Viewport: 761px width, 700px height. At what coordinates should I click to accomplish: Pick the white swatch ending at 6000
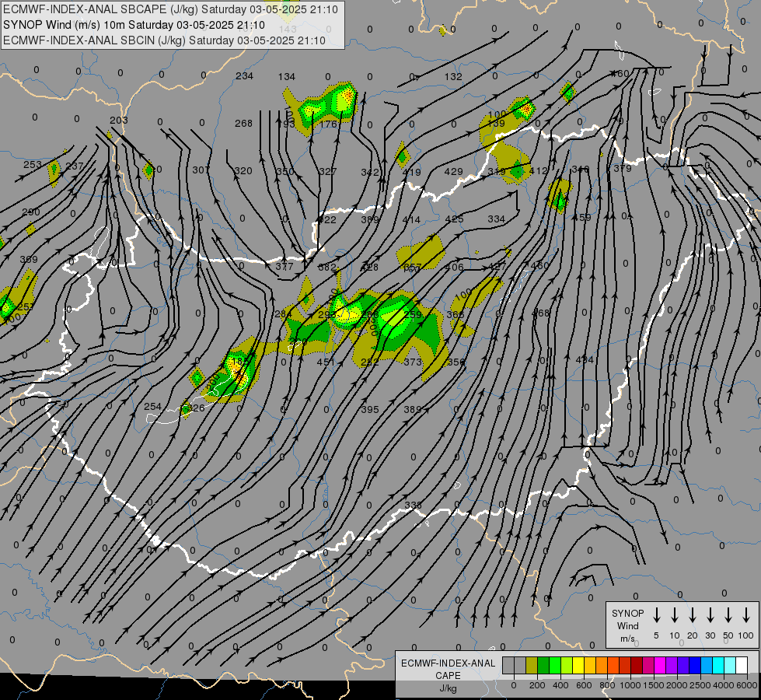click(x=741, y=665)
